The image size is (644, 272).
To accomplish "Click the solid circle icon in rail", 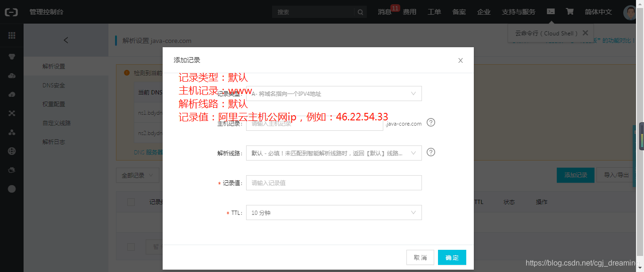I will coord(12,189).
